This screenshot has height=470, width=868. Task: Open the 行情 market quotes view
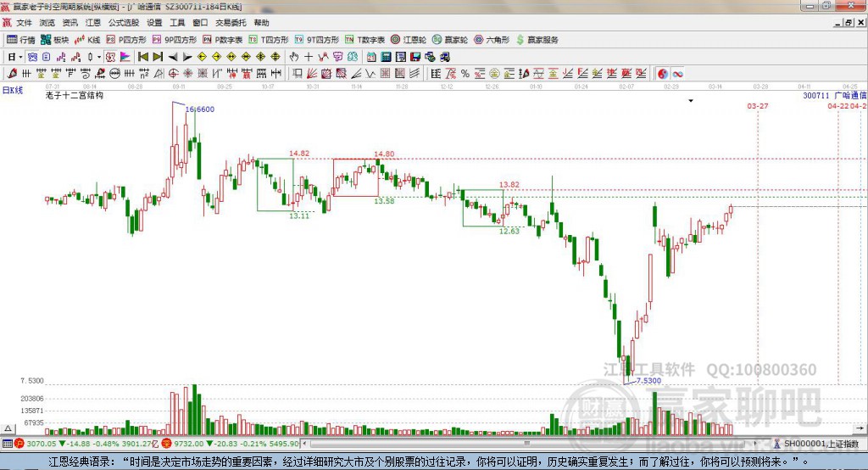tap(20, 40)
